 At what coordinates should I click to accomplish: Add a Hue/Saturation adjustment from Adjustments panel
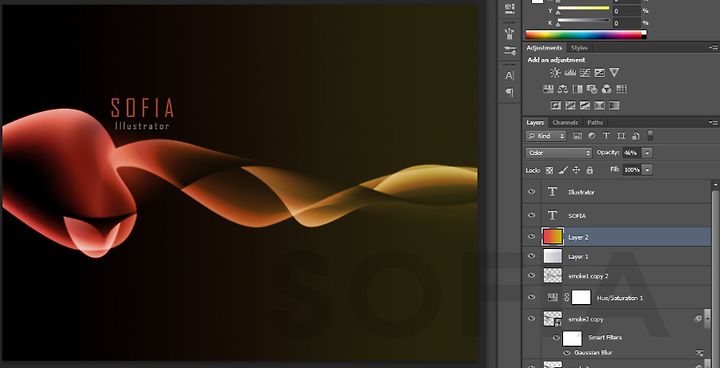548,89
